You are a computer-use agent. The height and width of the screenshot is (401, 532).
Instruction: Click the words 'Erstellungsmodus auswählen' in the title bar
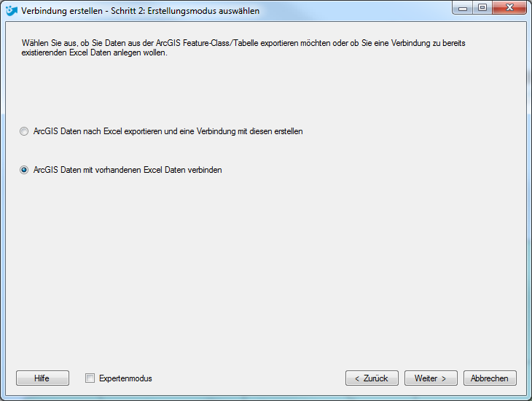(x=203, y=11)
